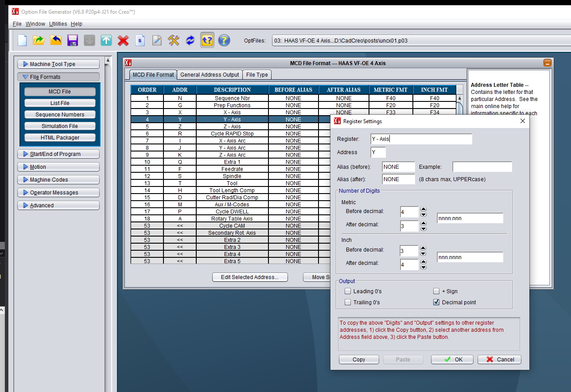
Task: Expand the Machine Codes section
Action: pos(58,180)
